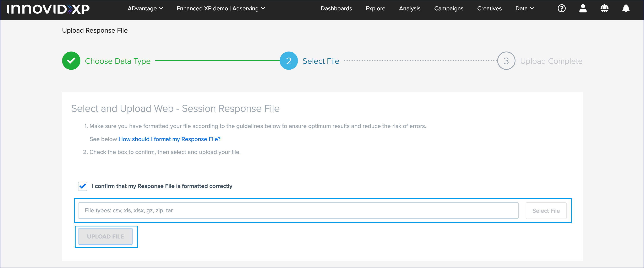
Task: Expand the Data menu dropdown
Action: point(524,9)
